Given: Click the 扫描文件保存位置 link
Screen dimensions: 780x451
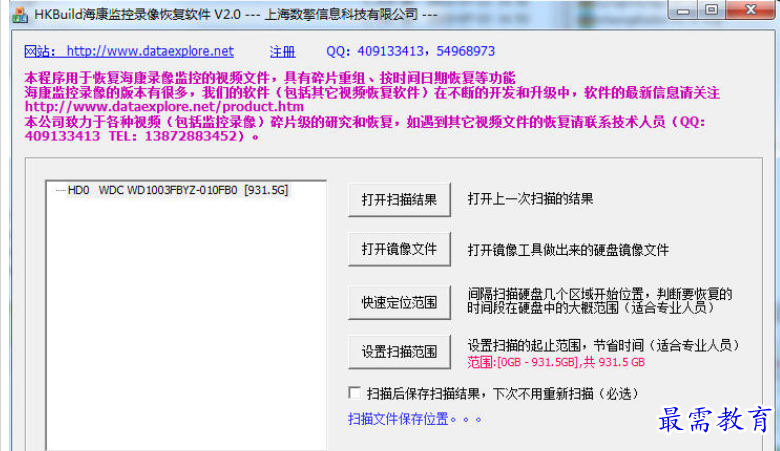Looking at the screenshot, I should [x=415, y=419].
